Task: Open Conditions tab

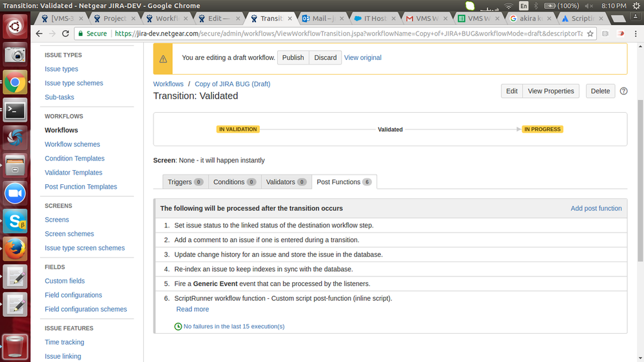Action: point(235,182)
